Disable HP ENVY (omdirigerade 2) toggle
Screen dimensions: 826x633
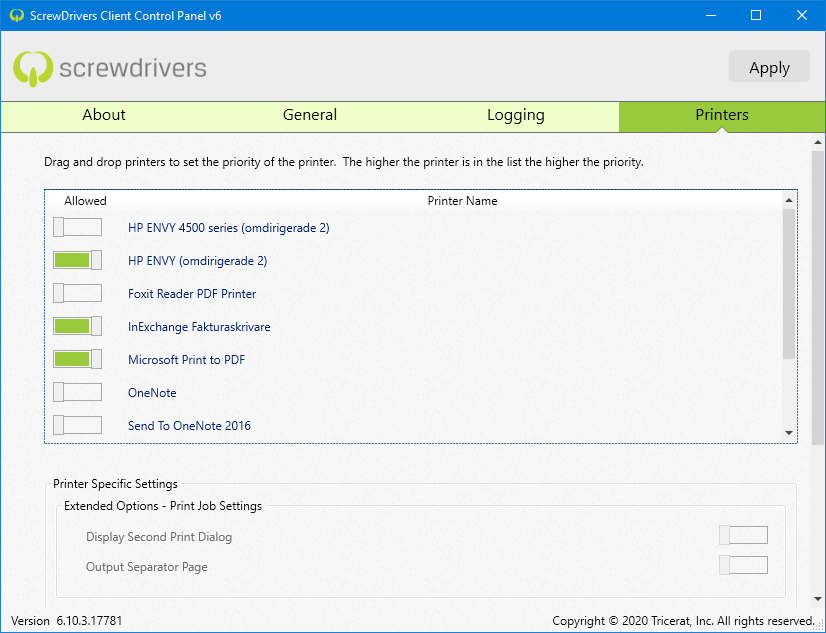77,260
